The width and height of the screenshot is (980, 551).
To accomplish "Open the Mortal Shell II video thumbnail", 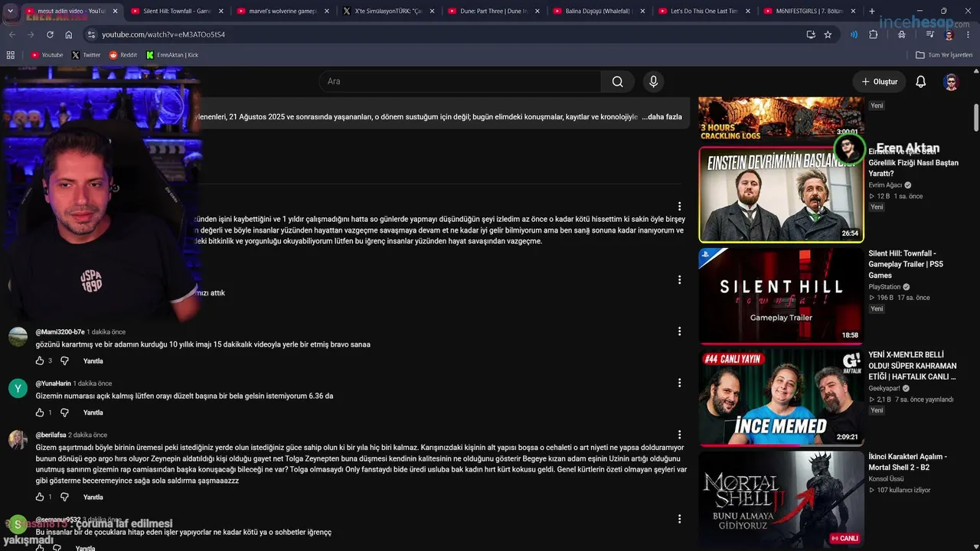I will pyautogui.click(x=781, y=498).
